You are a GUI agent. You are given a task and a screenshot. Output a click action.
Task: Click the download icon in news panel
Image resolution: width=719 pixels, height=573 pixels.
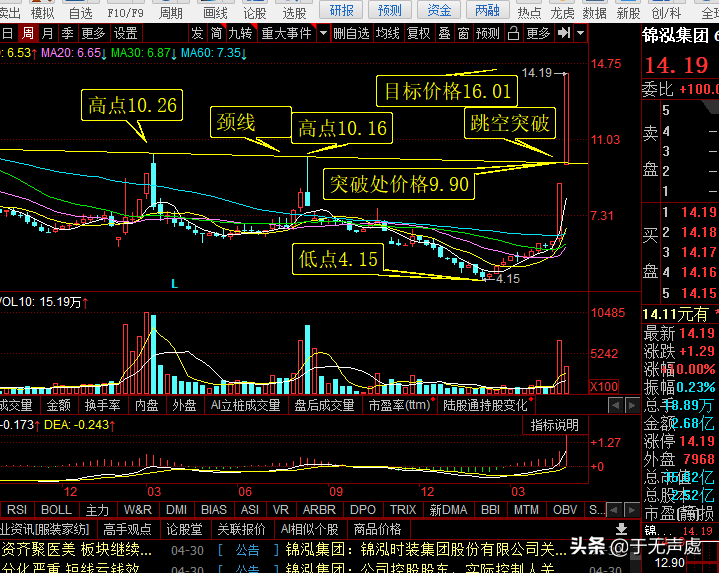point(621,529)
